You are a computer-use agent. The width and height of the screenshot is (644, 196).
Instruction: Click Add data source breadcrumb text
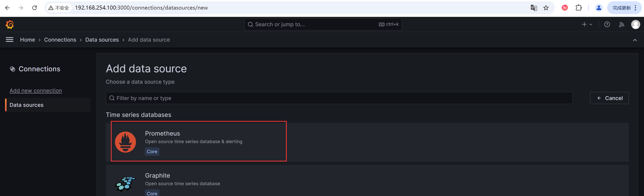(x=149, y=40)
